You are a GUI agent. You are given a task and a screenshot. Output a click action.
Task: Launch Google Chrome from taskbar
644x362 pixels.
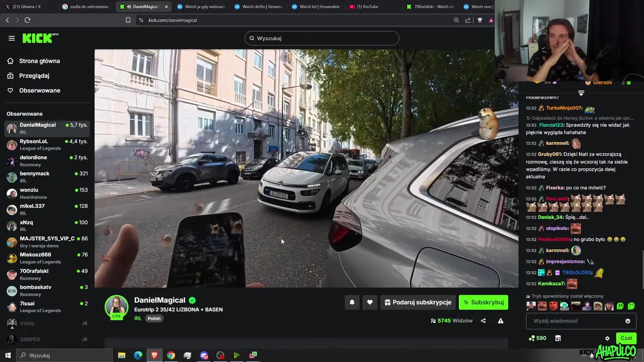tap(171, 355)
